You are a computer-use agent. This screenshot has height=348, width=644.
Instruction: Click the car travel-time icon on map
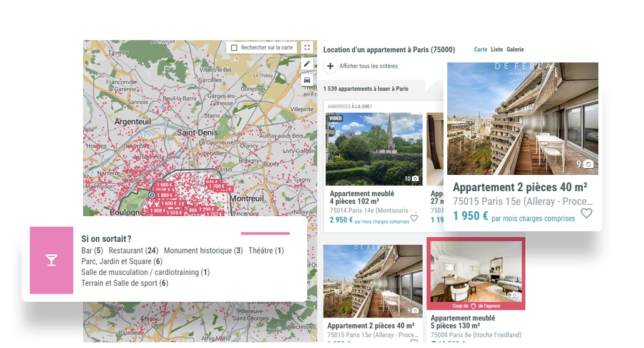click(307, 80)
